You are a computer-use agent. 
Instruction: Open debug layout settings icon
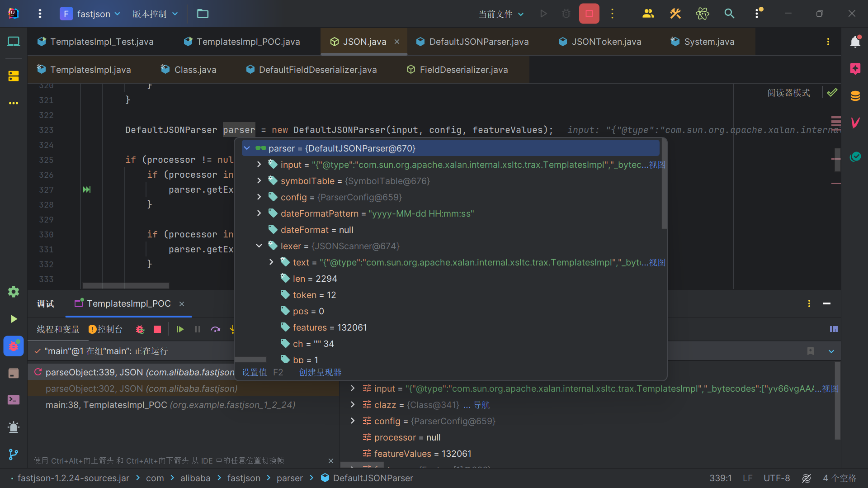coord(834,329)
